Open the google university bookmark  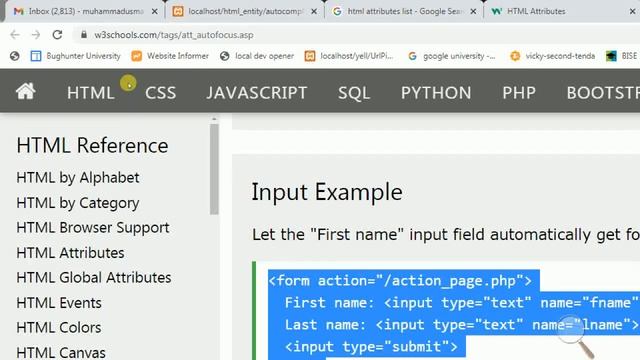point(452,56)
